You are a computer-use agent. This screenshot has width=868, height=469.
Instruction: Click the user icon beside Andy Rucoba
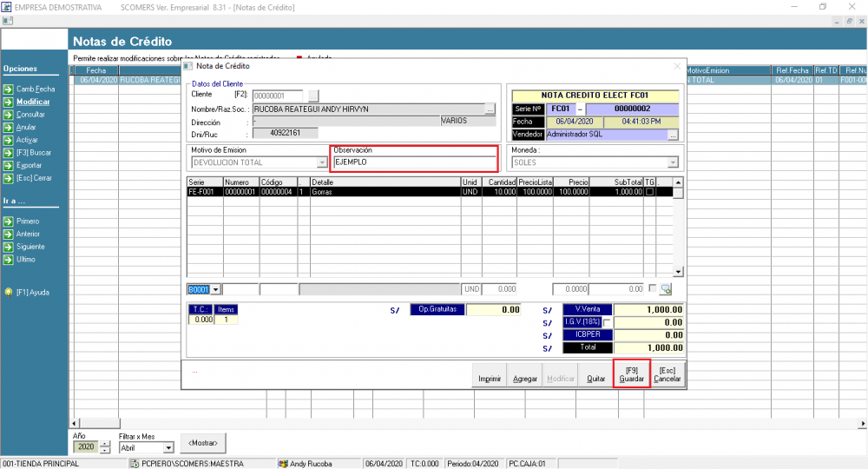tap(283, 464)
